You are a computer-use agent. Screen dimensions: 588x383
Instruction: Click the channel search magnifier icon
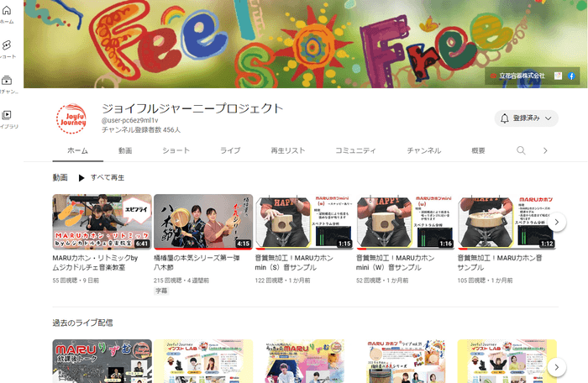(521, 150)
